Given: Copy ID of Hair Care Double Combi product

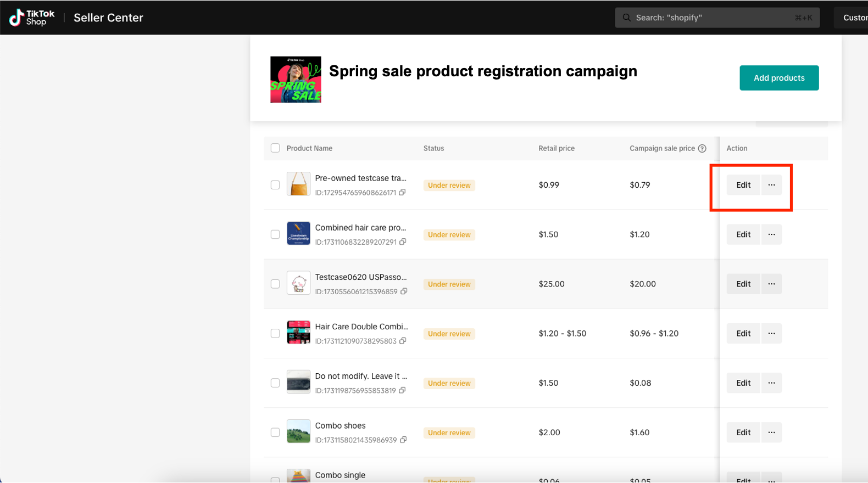Looking at the screenshot, I should 403,341.
